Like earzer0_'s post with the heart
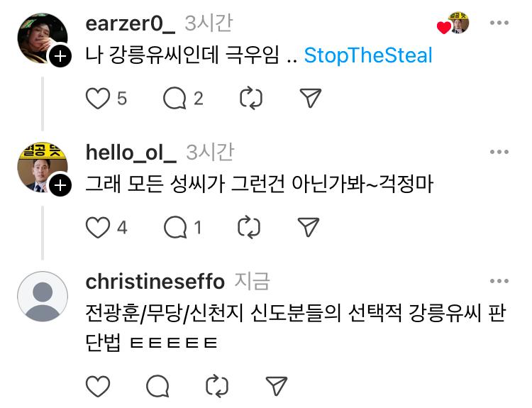The width and height of the screenshot is (532, 408). (98, 99)
